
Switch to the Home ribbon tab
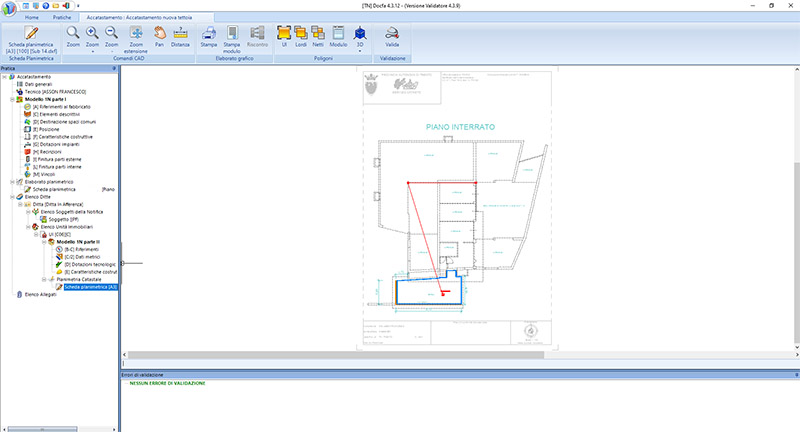(x=32, y=17)
